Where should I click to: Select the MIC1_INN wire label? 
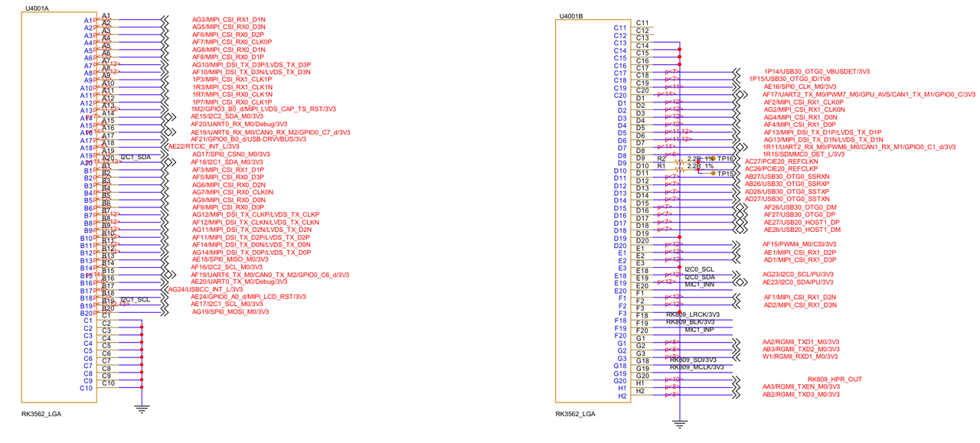[701, 285]
